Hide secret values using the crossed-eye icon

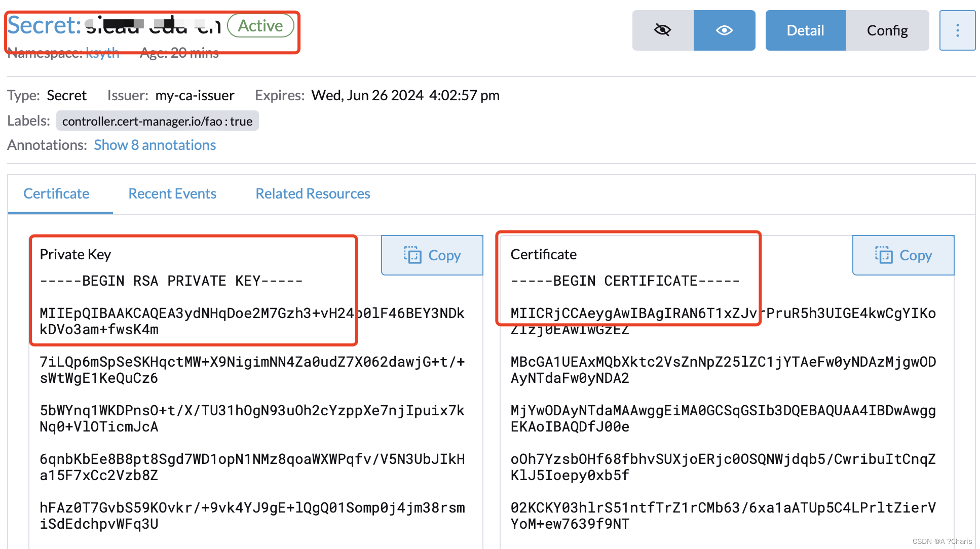[x=663, y=30]
